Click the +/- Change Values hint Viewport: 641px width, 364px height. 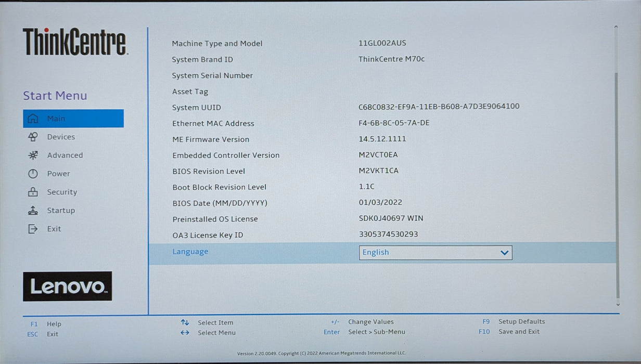362,322
